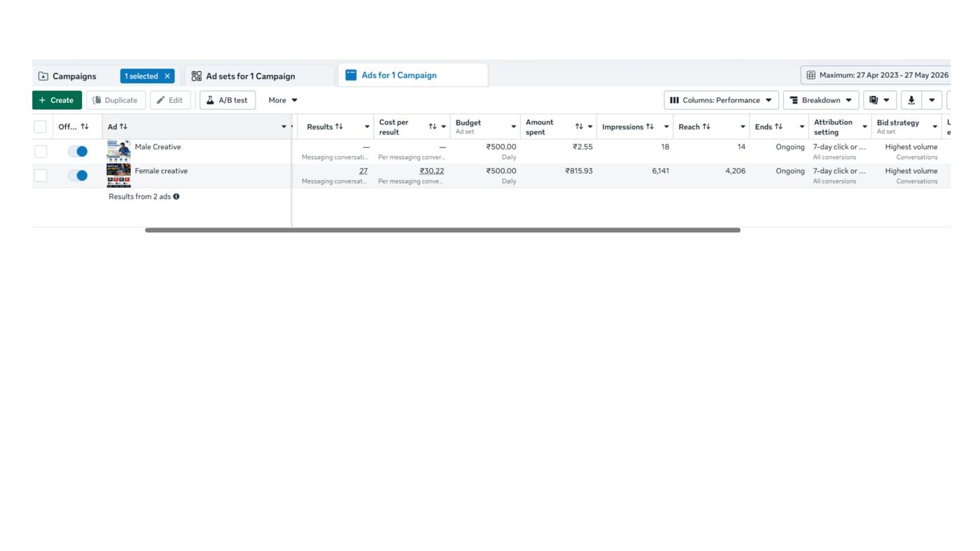Sort by Impressions using arrows icon
Image resolution: width=980 pixels, height=551 pixels.
click(x=650, y=127)
